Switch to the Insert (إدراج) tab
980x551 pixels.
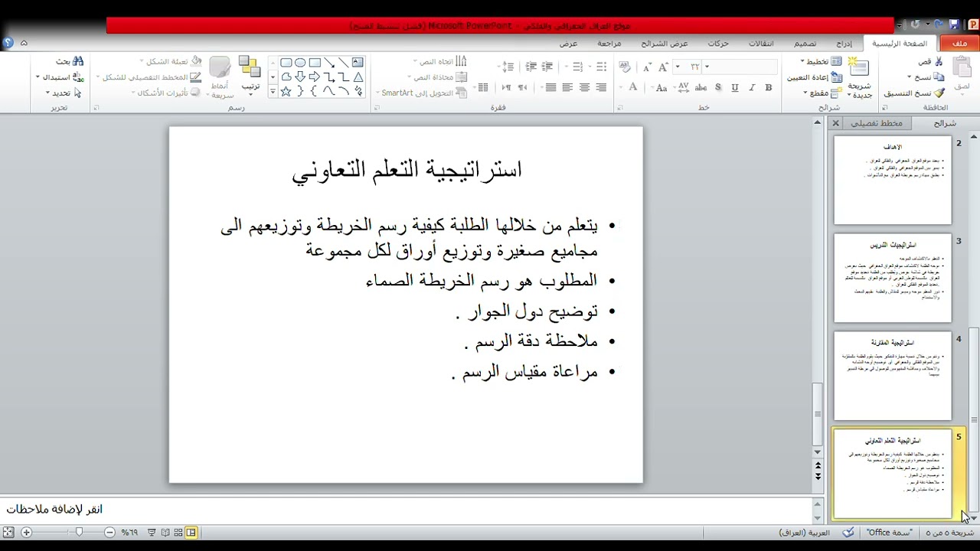click(844, 44)
